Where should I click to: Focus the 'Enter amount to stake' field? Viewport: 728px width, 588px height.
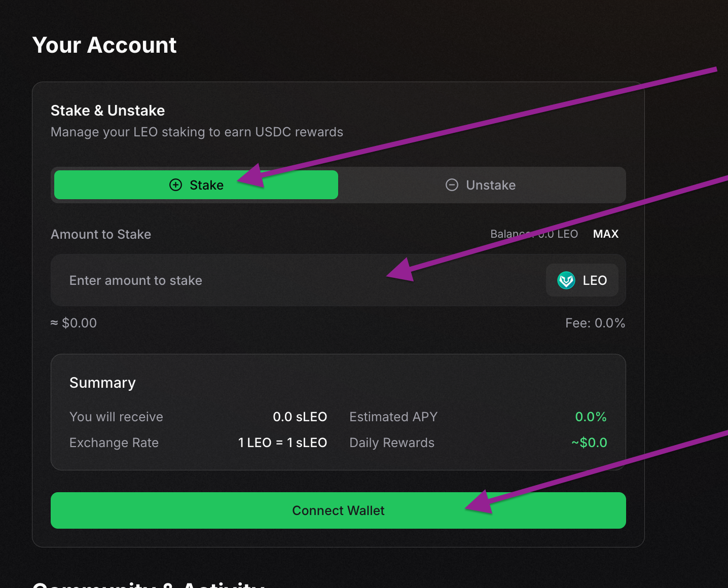tap(253, 280)
